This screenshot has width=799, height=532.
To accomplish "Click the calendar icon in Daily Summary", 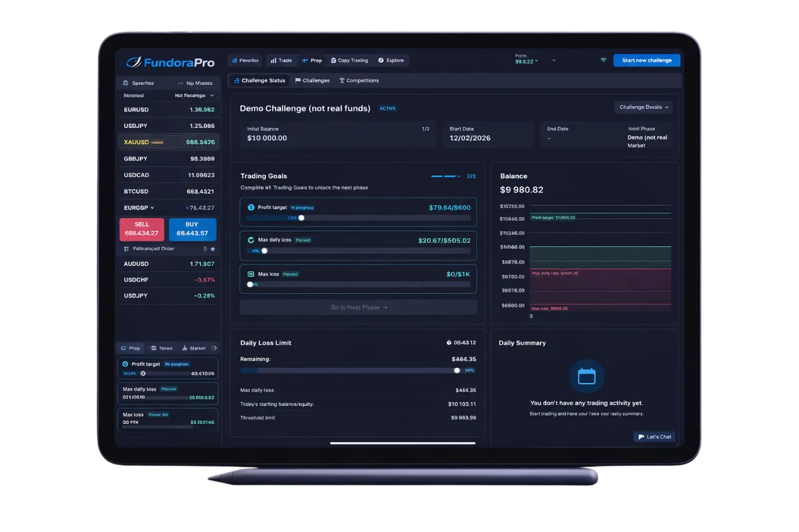I will coord(587,376).
